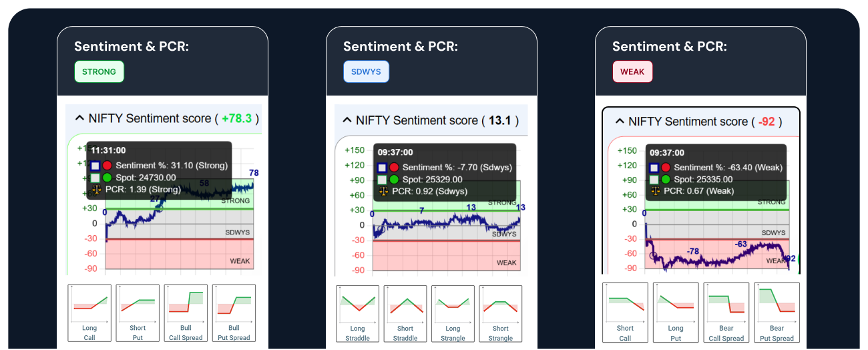Pick the Short Strangle strategy icon

click(x=501, y=313)
